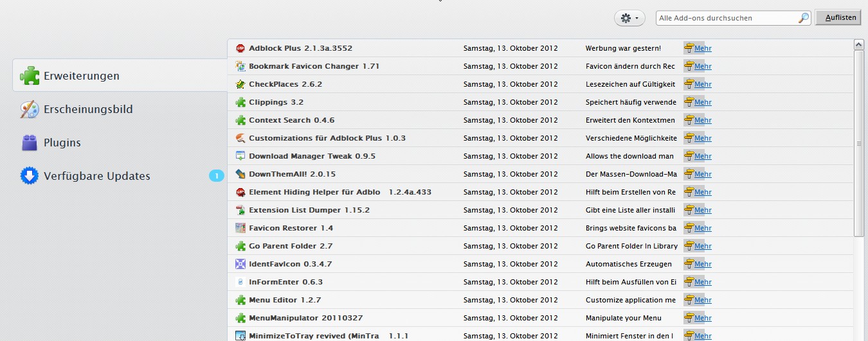Click Mehr link for Menu Editor
This screenshot has width=868, height=341.
pyautogui.click(x=703, y=300)
